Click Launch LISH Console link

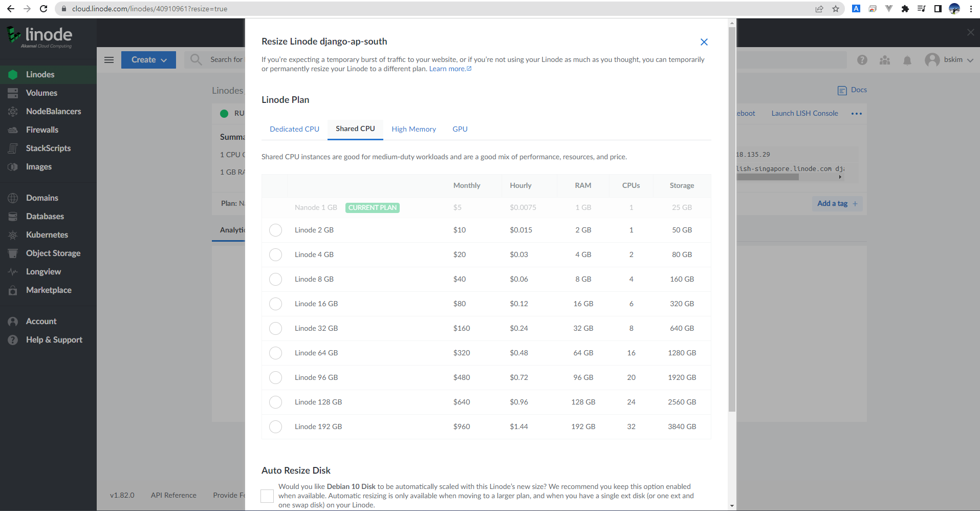(804, 114)
